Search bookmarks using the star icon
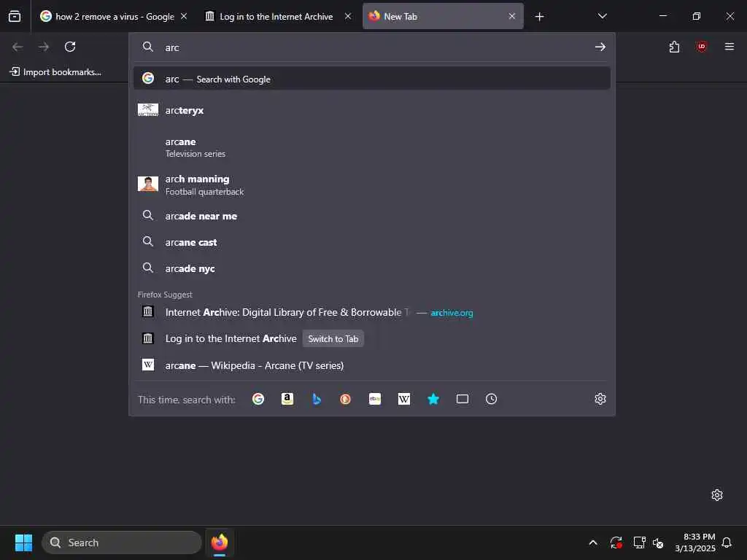This screenshot has height=560, width=747. (433, 399)
